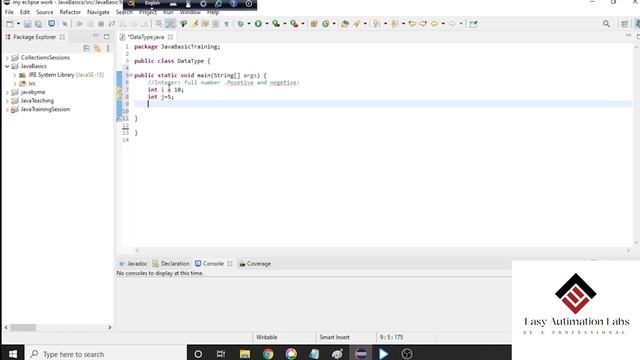Open the New dropdown arrow

(x=18, y=24)
